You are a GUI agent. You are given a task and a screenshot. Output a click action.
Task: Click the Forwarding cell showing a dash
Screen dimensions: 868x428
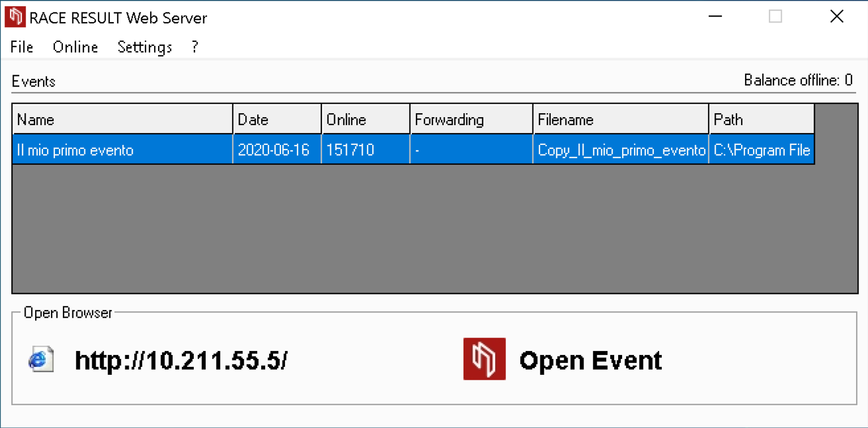point(471,149)
